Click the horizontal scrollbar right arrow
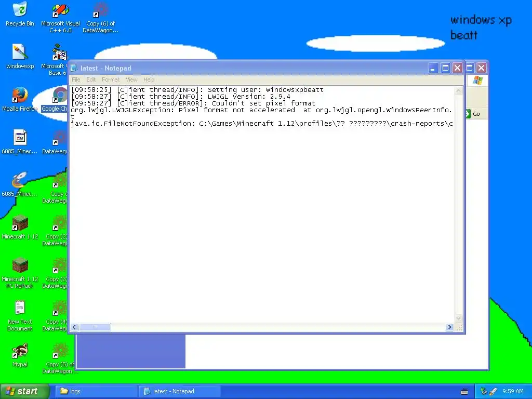Viewport: 532px width, 399px height. tap(449, 327)
